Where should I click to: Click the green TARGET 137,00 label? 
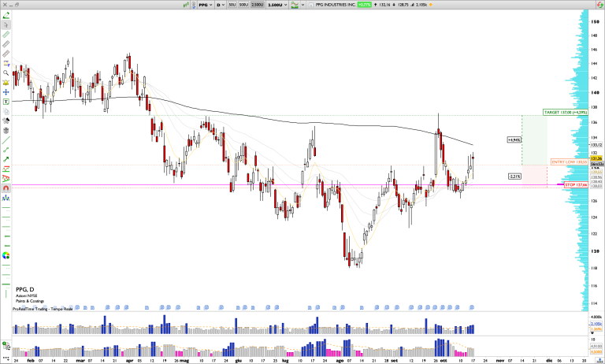point(566,113)
